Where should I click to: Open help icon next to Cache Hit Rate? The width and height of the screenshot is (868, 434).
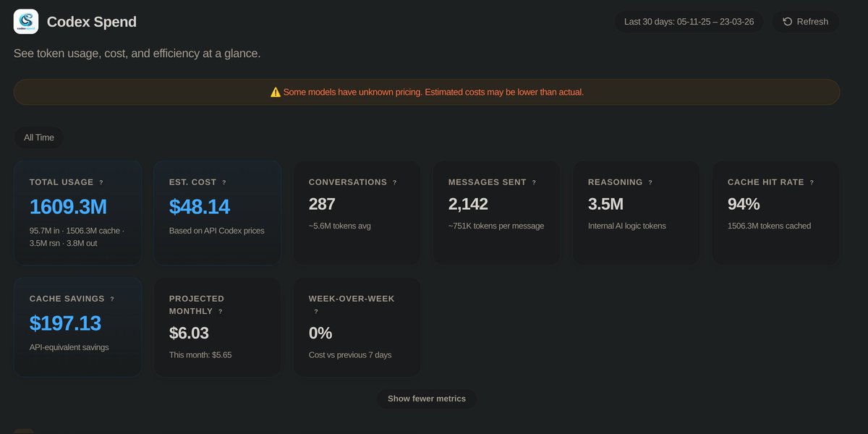click(812, 183)
